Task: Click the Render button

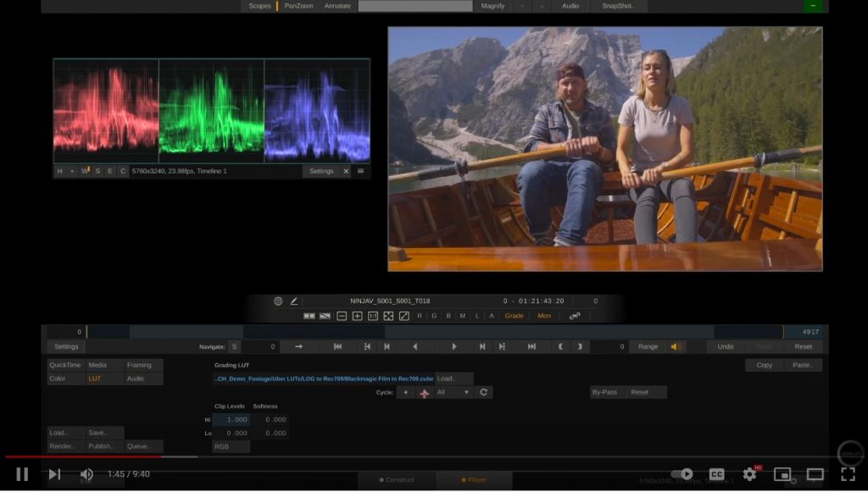Action: 65,446
